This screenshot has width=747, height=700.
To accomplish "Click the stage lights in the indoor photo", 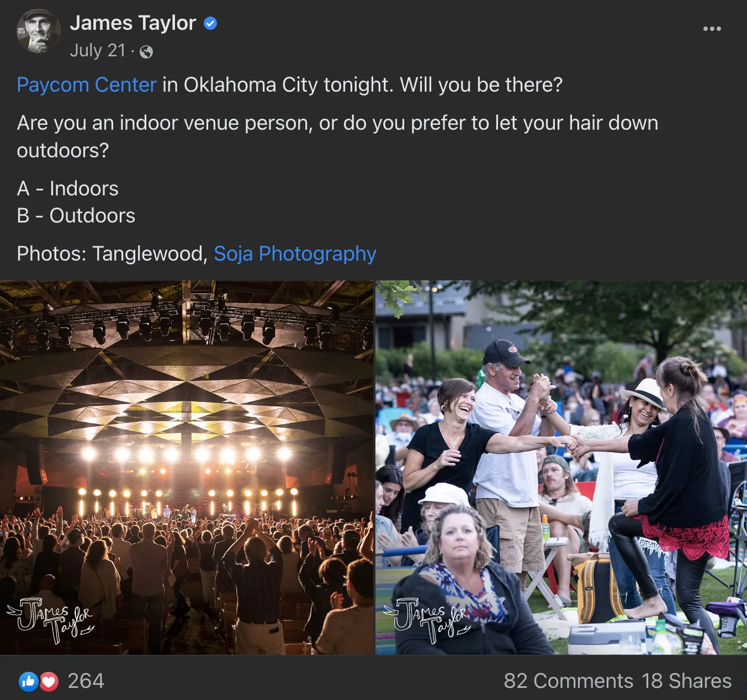I will point(187,454).
